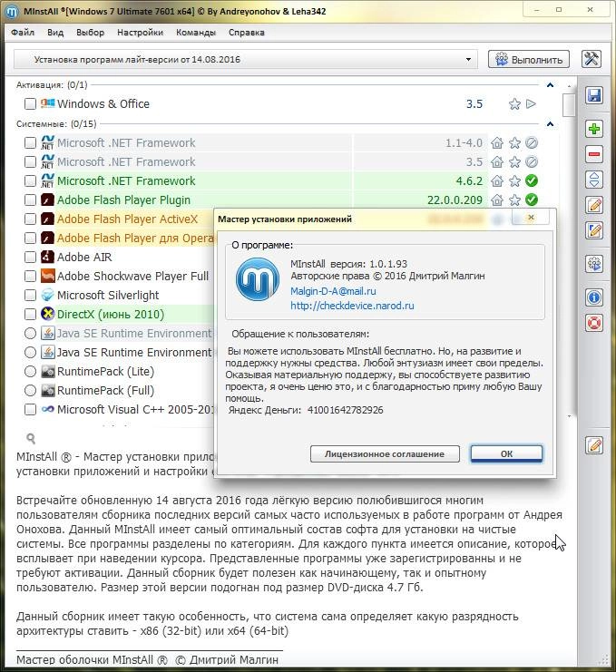The height and width of the screenshot is (672, 616).
Task: Open the Malgin-D-A@mail.ru email link
Action: 333,291
